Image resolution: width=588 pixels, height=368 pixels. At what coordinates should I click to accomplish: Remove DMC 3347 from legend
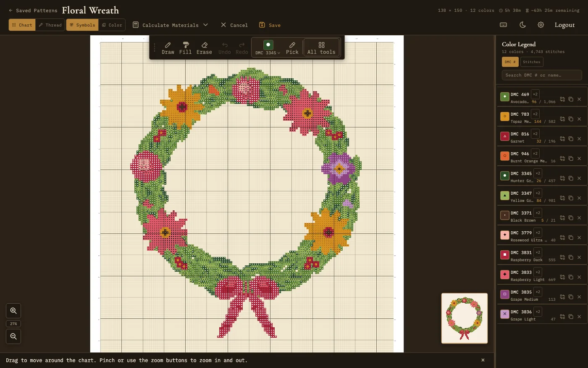click(x=579, y=198)
